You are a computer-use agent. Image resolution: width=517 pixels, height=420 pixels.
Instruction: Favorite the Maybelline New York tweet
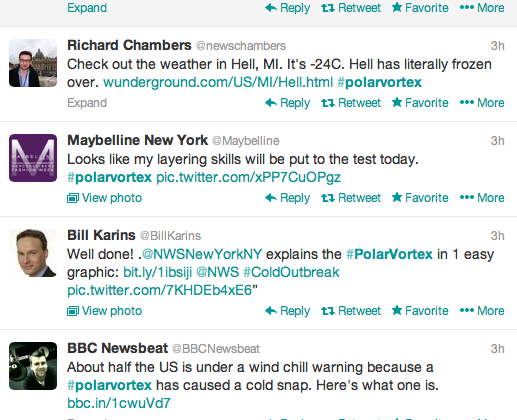pyautogui.click(x=420, y=198)
